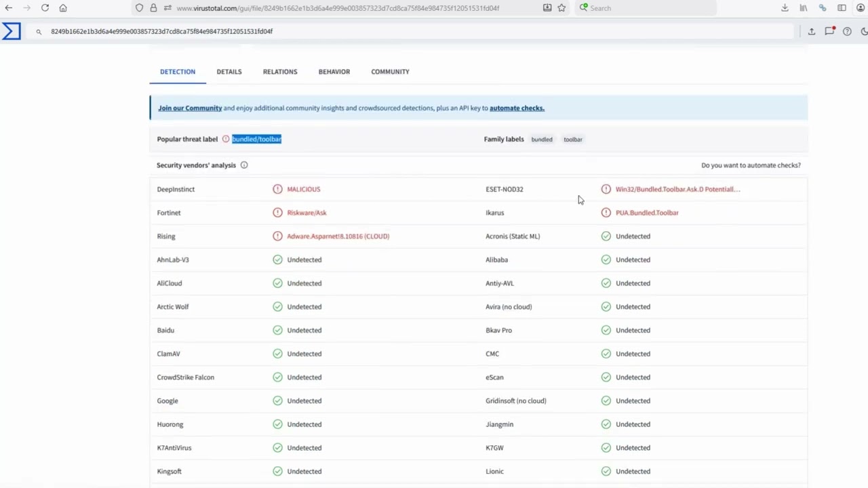This screenshot has width=868, height=488.
Task: Focus the browser address bar URL
Action: coord(338,8)
